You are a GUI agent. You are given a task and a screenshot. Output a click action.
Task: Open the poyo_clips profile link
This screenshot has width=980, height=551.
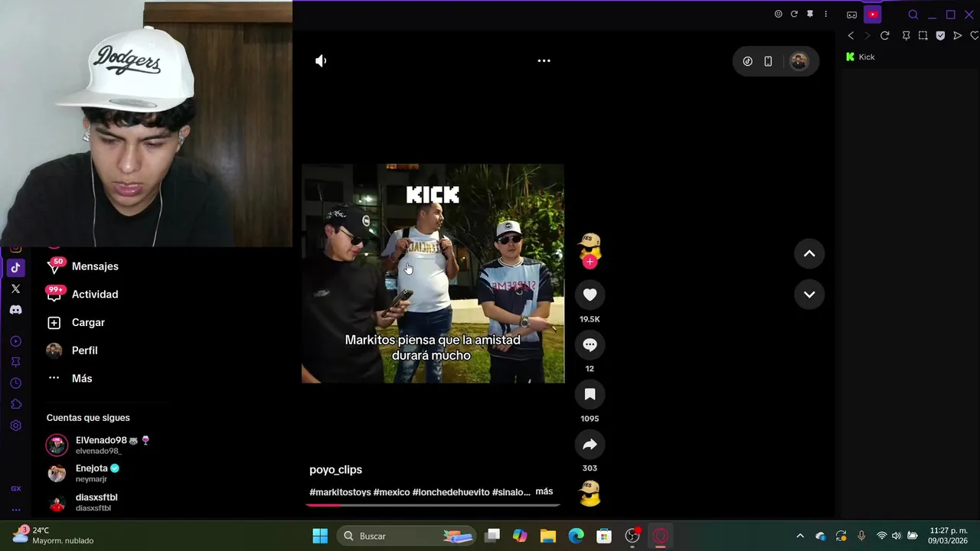335,470
